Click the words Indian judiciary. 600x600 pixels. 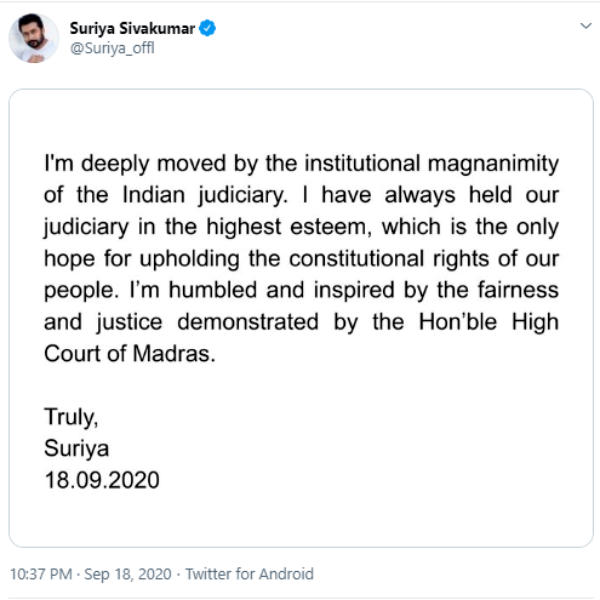pyautogui.click(x=205, y=196)
